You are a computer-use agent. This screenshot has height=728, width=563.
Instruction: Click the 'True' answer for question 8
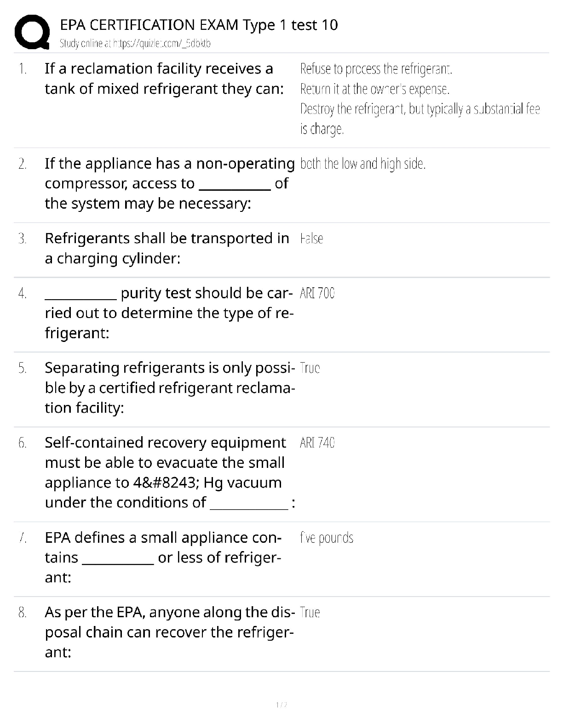click(x=310, y=613)
